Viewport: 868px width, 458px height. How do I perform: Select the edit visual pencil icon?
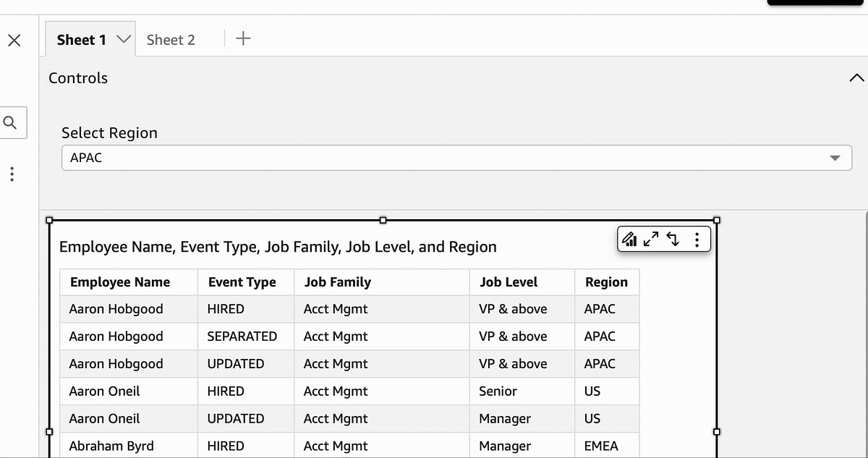(629, 239)
